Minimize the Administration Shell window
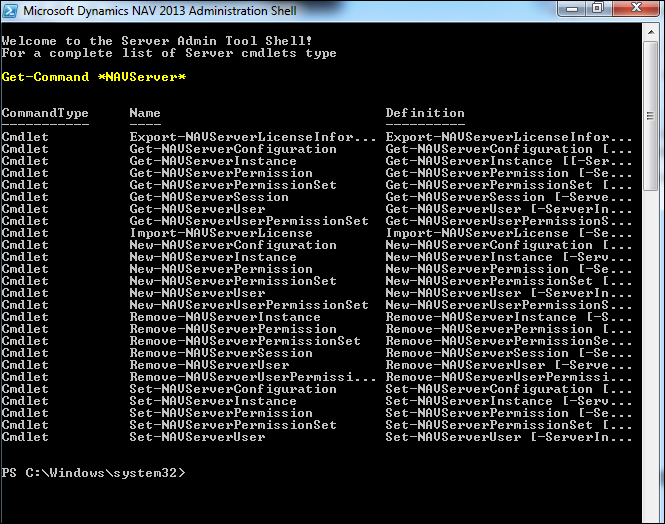 click(x=572, y=9)
